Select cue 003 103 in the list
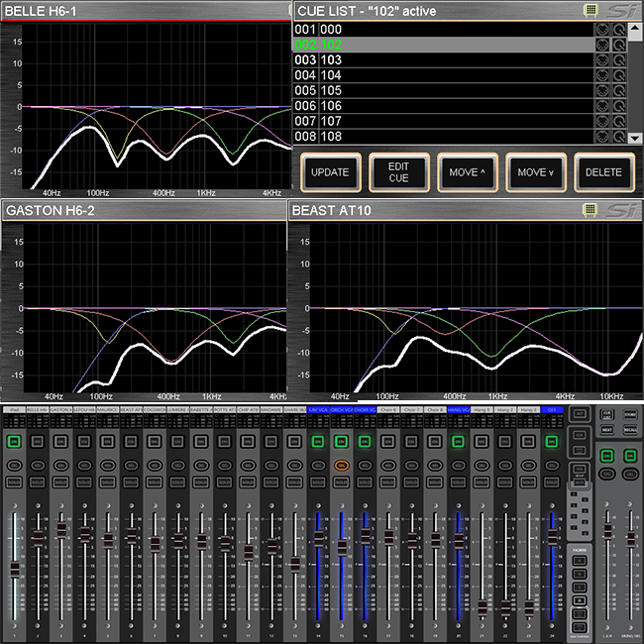This screenshot has width=644, height=644. (444, 60)
